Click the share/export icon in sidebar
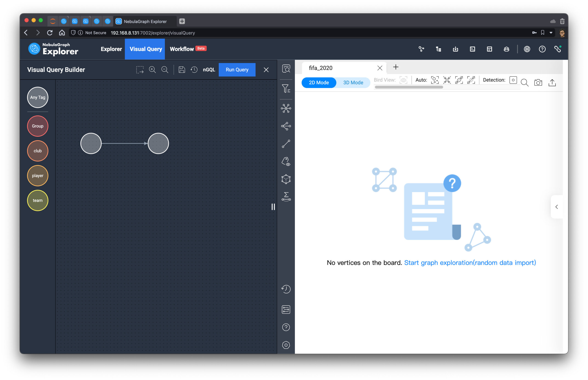 286,126
